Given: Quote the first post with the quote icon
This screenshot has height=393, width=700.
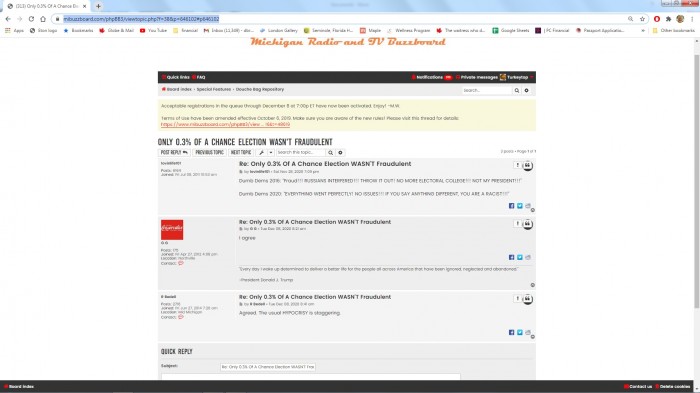Looking at the screenshot, I should tap(527, 166).
